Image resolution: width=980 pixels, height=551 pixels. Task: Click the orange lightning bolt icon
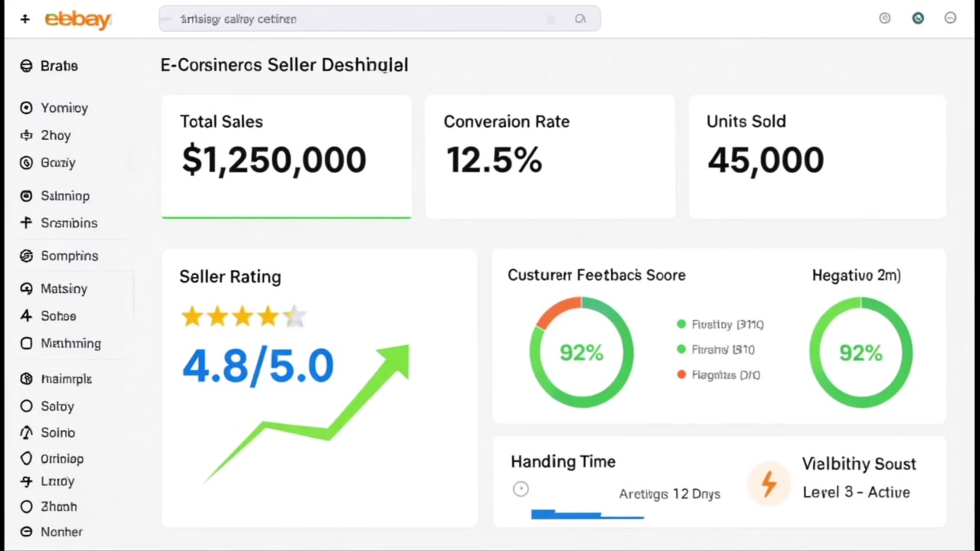pyautogui.click(x=769, y=484)
